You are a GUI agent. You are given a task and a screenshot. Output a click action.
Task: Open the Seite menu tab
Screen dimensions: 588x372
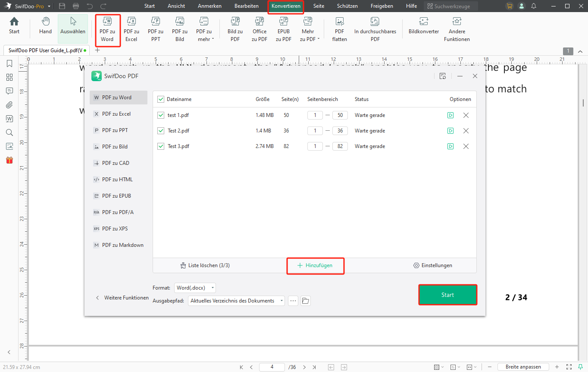click(319, 6)
